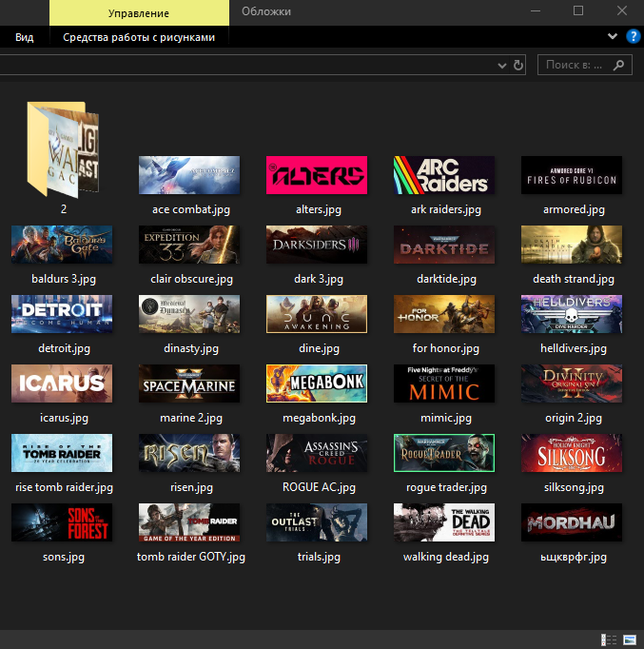The image size is (644, 649).
Task: Minimize the Обложки window
Action: click(x=536, y=10)
